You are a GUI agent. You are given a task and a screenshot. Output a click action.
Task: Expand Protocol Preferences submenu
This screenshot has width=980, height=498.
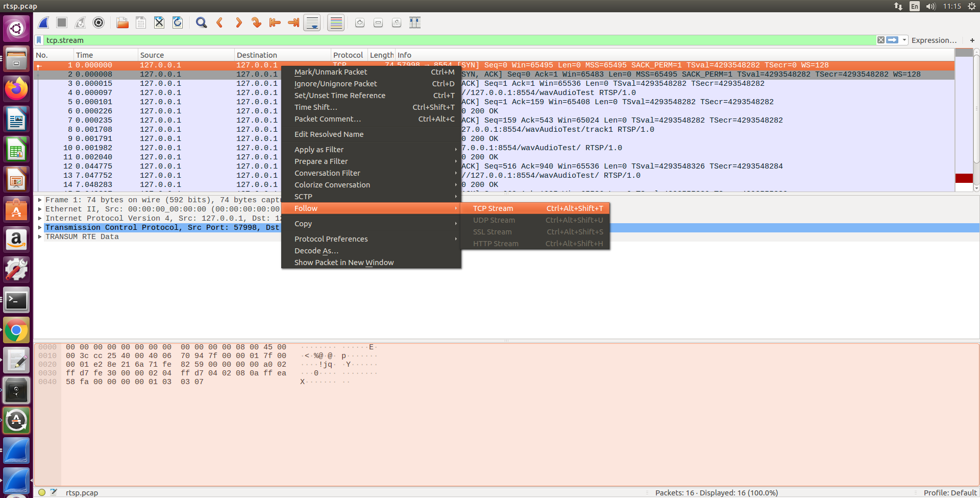tap(371, 239)
